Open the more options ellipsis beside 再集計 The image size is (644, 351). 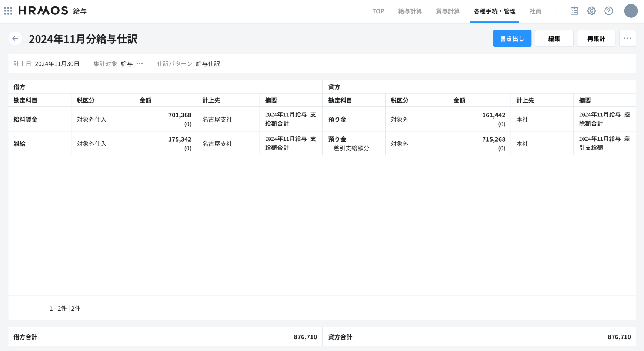627,39
